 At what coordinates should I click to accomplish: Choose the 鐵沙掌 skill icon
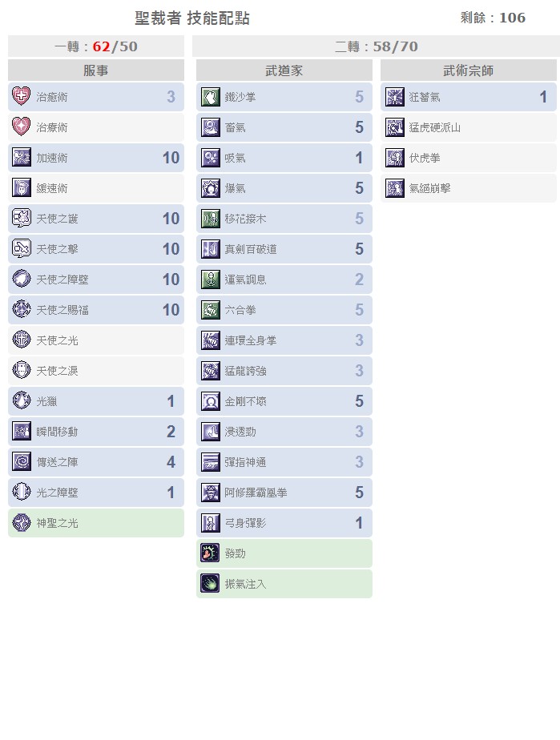click(x=210, y=97)
